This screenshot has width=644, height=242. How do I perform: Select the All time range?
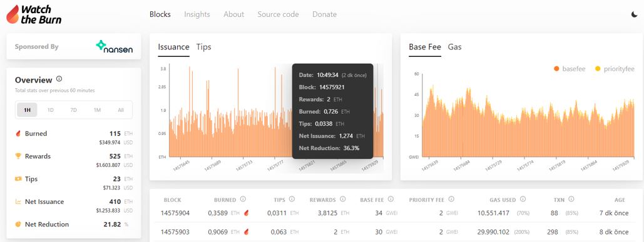point(120,110)
